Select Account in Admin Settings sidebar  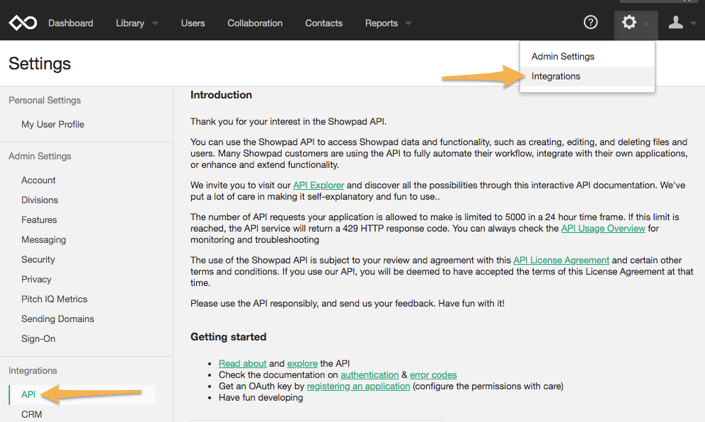point(38,180)
